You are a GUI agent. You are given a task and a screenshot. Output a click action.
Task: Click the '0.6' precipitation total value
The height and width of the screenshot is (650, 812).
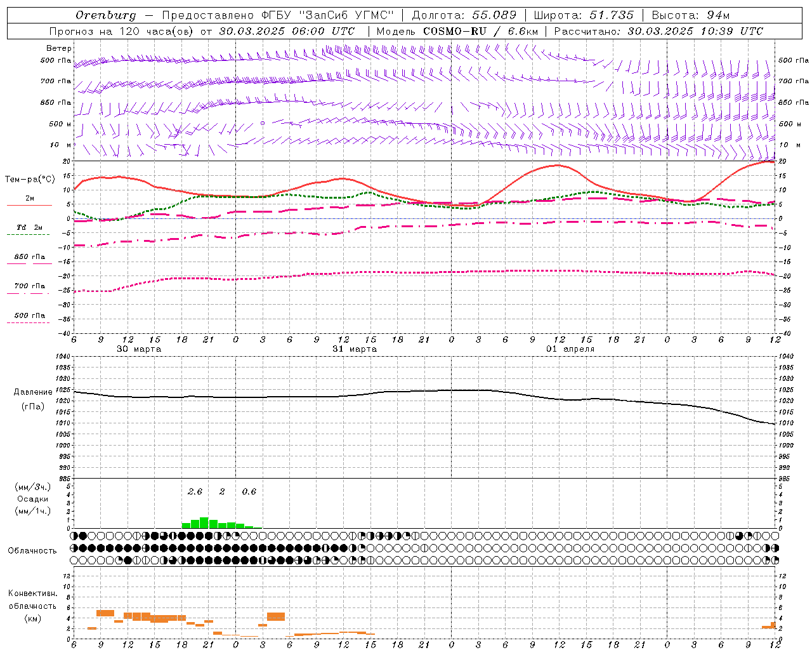click(249, 491)
